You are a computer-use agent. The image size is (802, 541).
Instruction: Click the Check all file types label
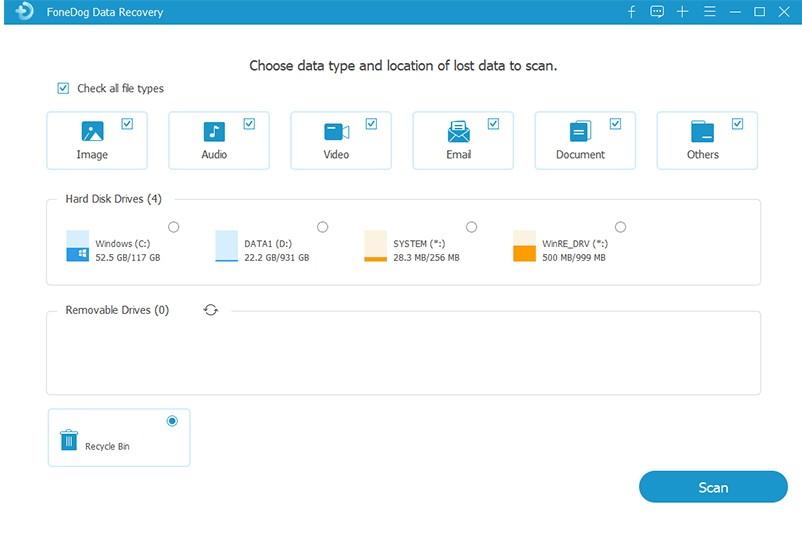(x=121, y=88)
